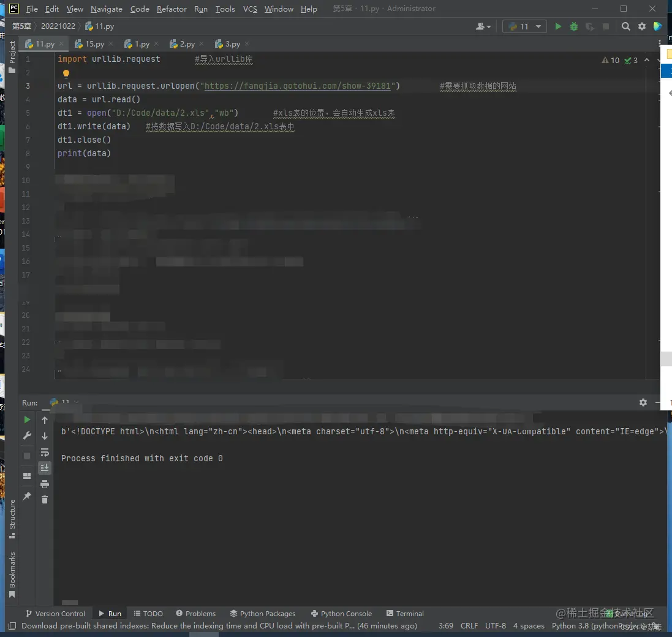The height and width of the screenshot is (637, 672).
Task: Open the Problems tool window
Action: pyautogui.click(x=196, y=614)
